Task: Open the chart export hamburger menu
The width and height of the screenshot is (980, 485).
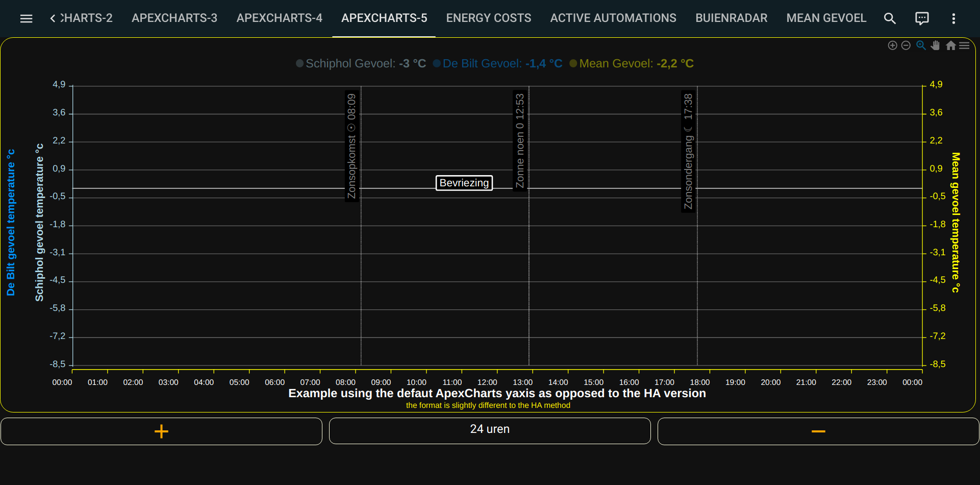Action: pos(965,45)
